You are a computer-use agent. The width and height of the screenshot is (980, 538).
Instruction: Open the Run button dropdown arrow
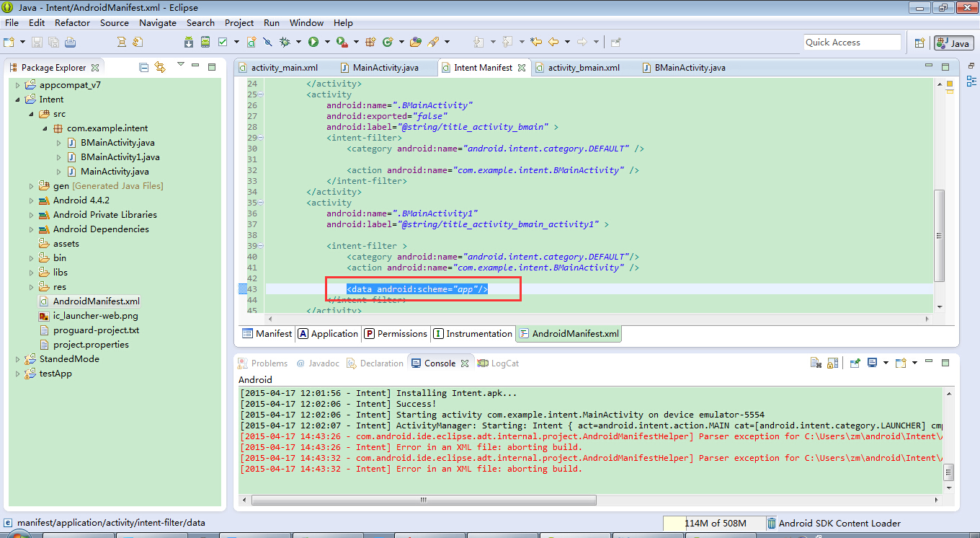pos(327,42)
